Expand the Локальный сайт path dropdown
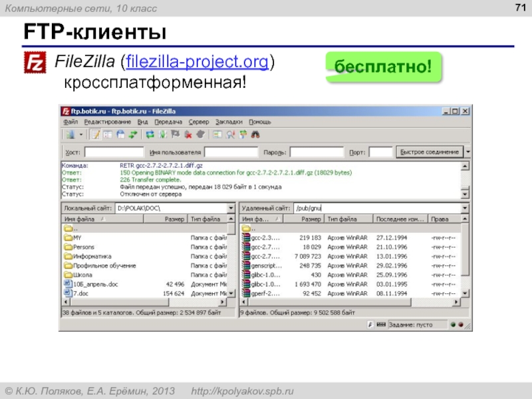 point(231,208)
